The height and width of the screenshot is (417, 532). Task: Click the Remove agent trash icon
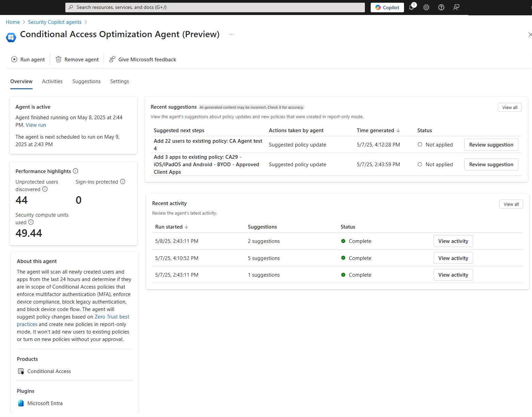59,59
